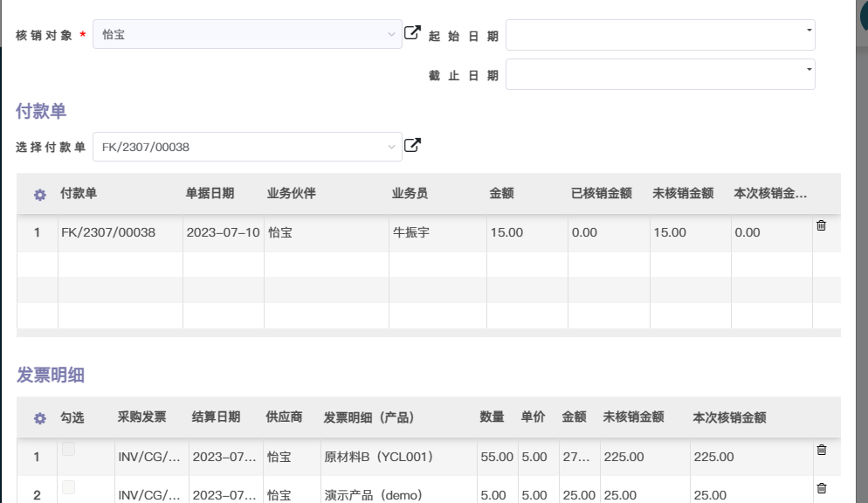Click the 单据日期 column header
This screenshot has height=503, width=868.
click(x=210, y=194)
